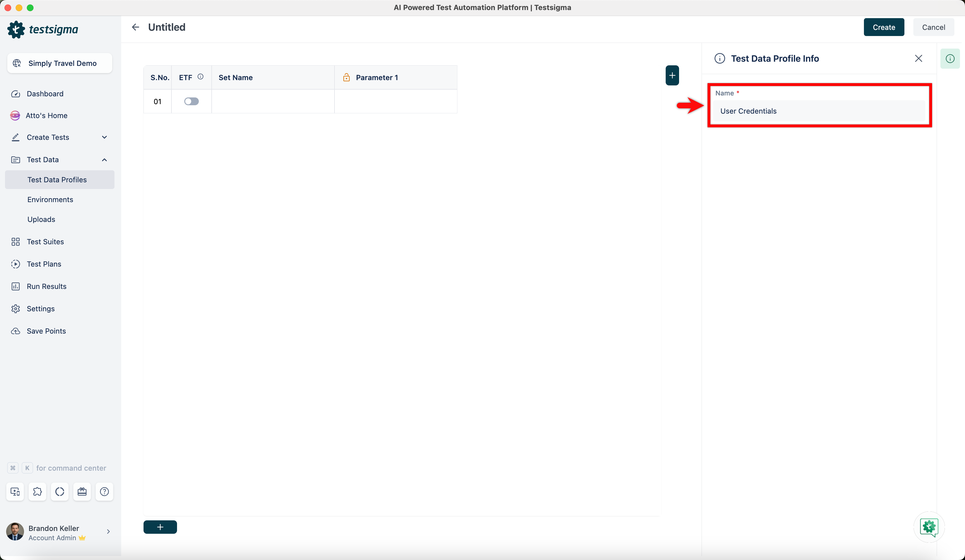965x560 pixels.
Task: Click the Create button
Action: 883,27
